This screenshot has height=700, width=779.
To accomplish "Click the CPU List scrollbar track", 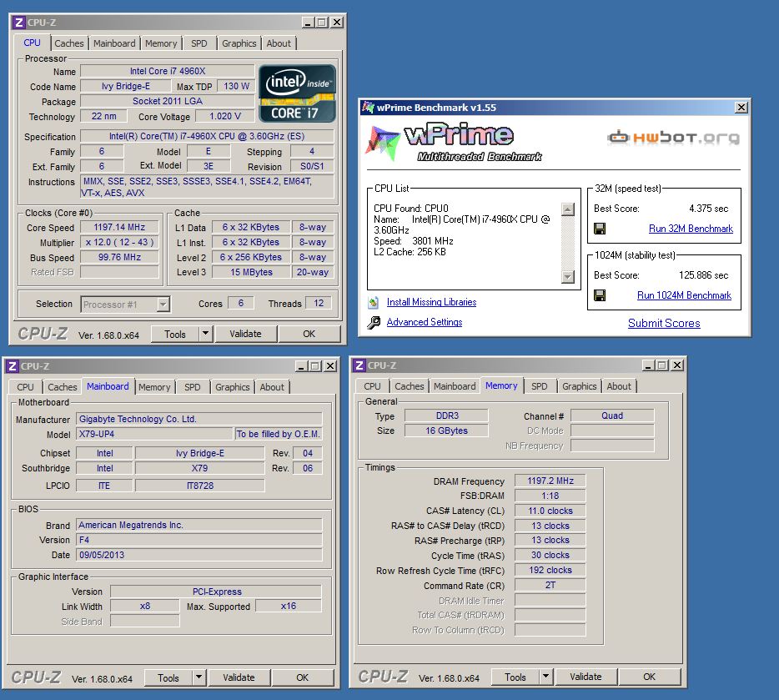I will click(x=568, y=243).
